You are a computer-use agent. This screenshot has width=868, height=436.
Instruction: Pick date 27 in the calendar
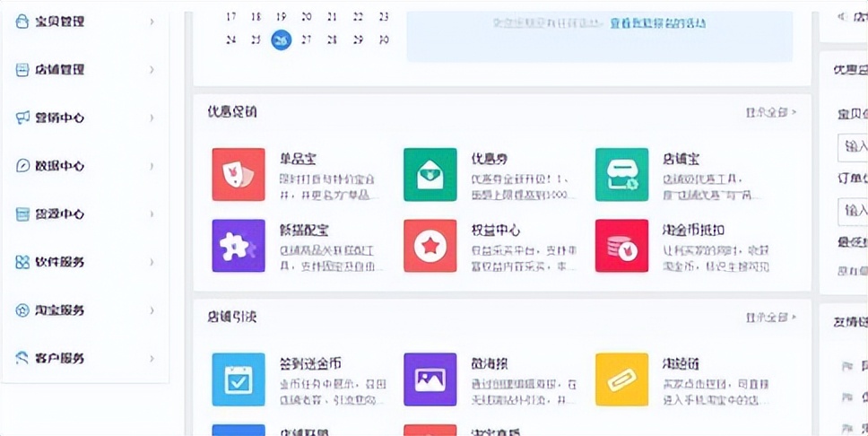[306, 39]
